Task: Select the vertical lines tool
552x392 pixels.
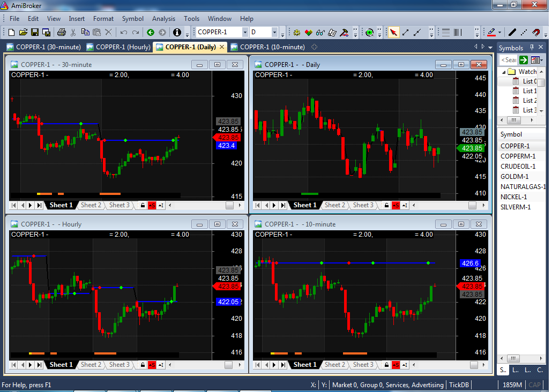Action: (x=458, y=32)
